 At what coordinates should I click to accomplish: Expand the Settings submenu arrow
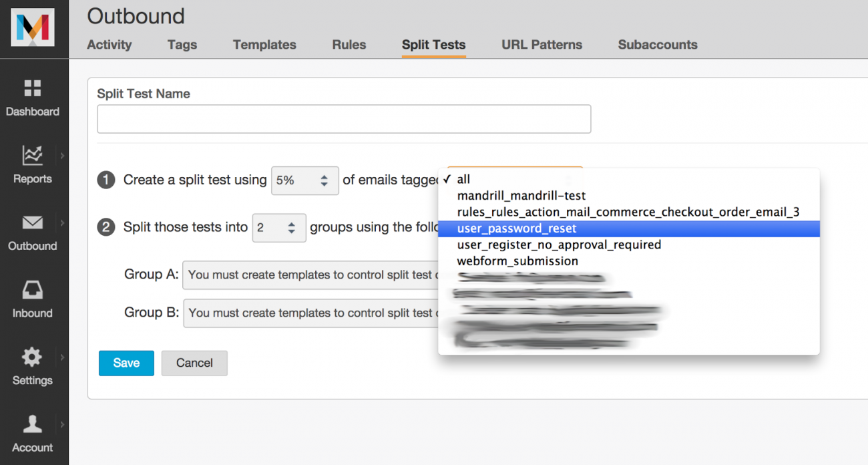[x=62, y=357]
